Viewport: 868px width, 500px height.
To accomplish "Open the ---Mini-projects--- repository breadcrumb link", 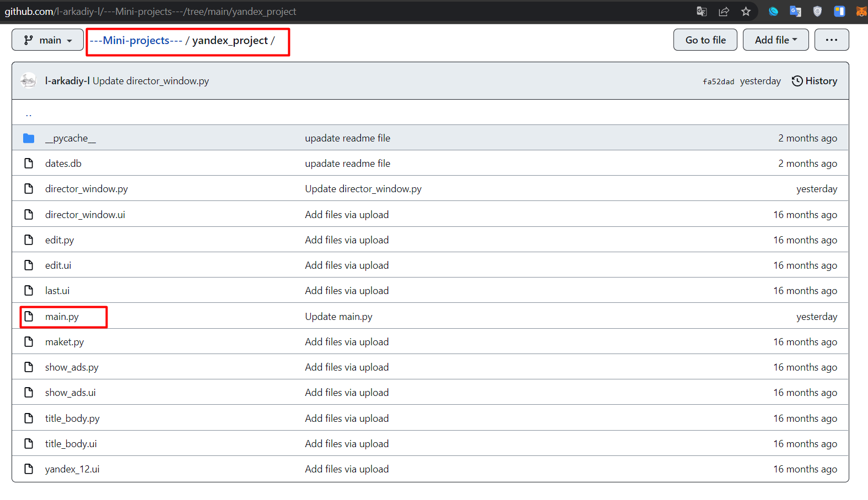I will [136, 40].
